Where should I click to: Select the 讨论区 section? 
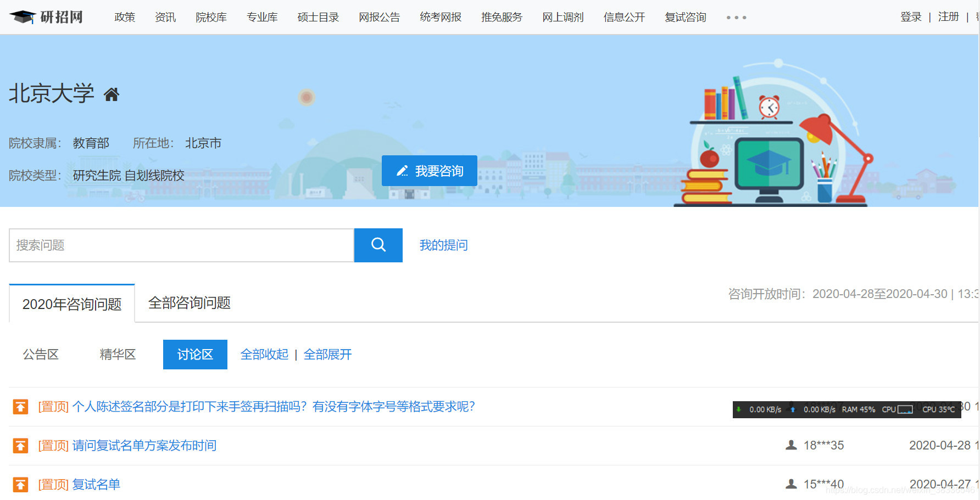pos(195,355)
